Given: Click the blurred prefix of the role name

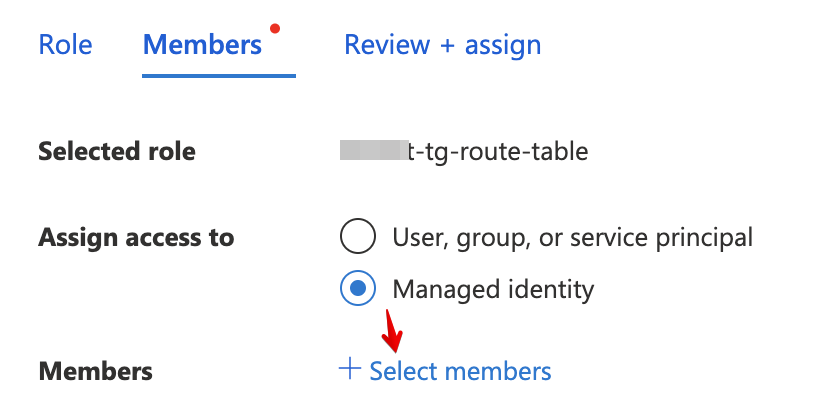Looking at the screenshot, I should 374,152.
